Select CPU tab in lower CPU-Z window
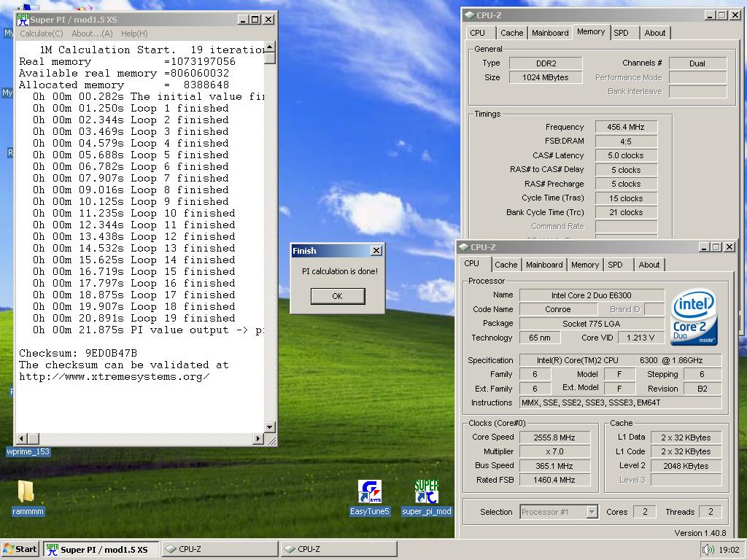Screen dimensions: 747x560 point(472,263)
